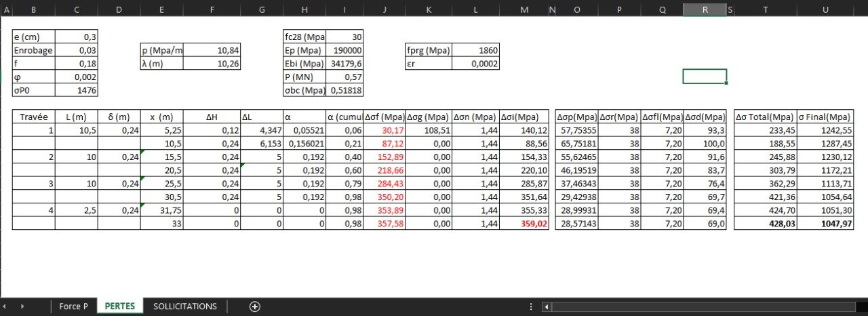Click the fc28 value cell containing 30
868x316 pixels.
[x=346, y=37]
